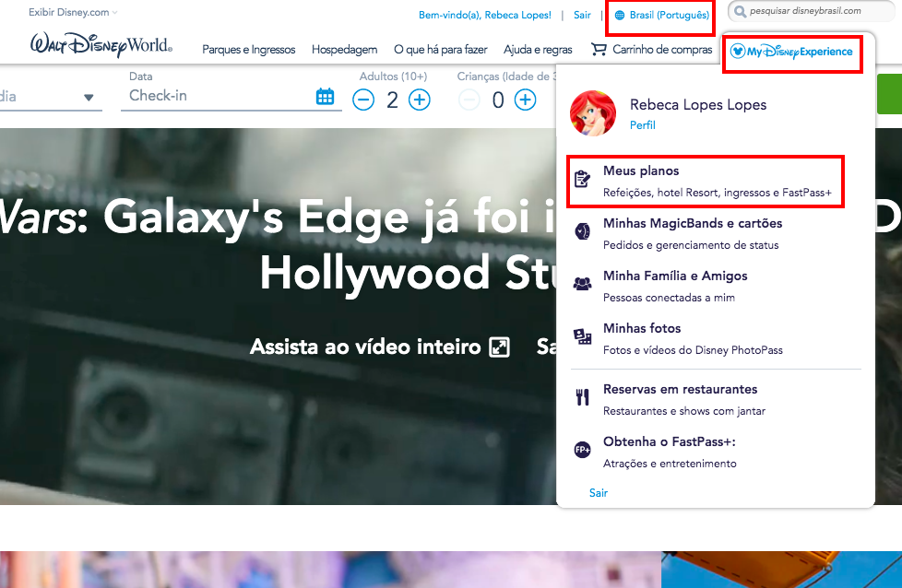Open the My Disney Experience logo menu
The height and width of the screenshot is (588, 902).
click(791, 53)
